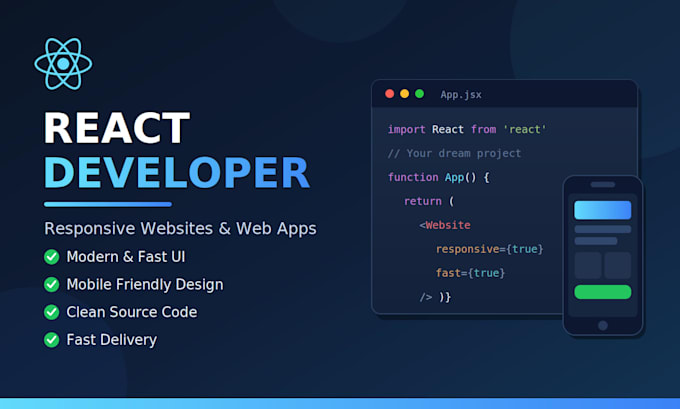The image size is (680, 409).
Task: Tap the shorter gray text bar on phone mockup
Action: pyautogui.click(x=596, y=241)
